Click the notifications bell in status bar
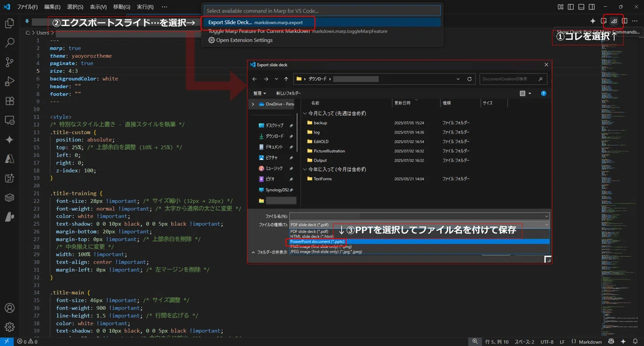644x346 pixels. (635, 342)
